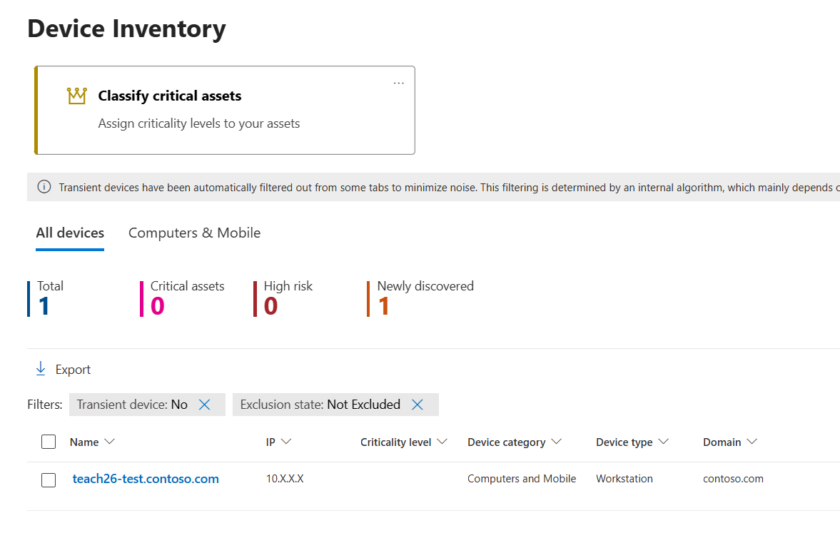
Task: Click the crown icon on critical assets card
Action: coord(77,96)
